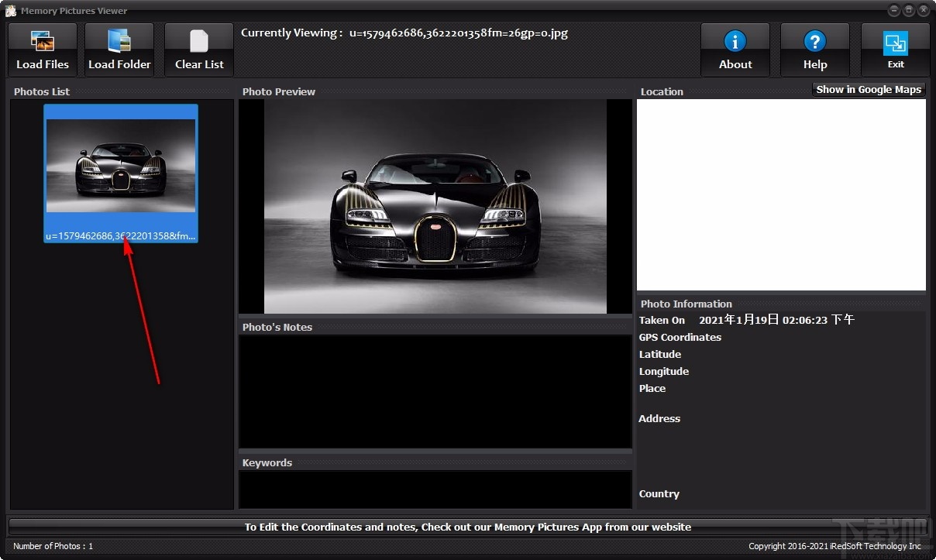Image resolution: width=936 pixels, height=560 pixels.
Task: Click the Taken On date value
Action: (776, 320)
